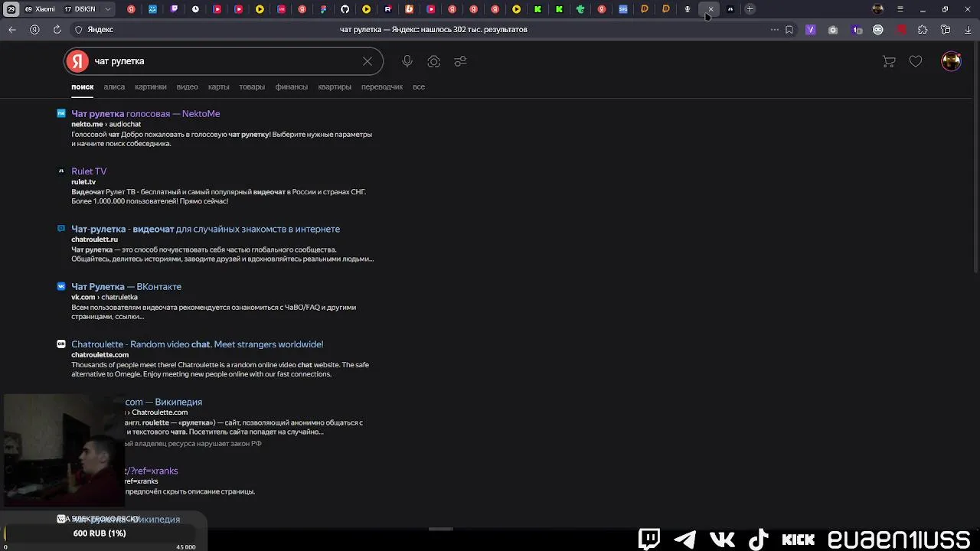
Task: Click the 'rulet.tv' URL text
Action: coord(83,182)
